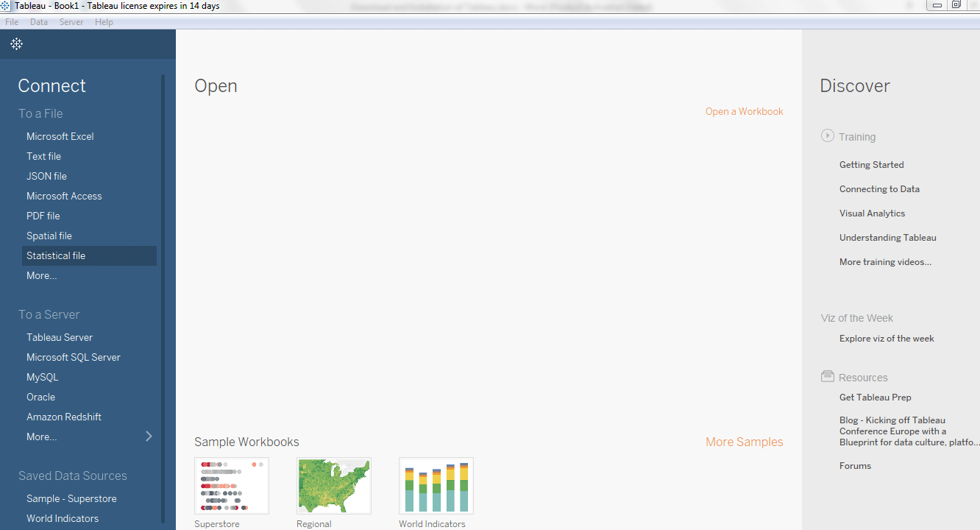Connect to Microsoft Excel file
Viewport: 980px width, 530px height.
pyautogui.click(x=60, y=136)
